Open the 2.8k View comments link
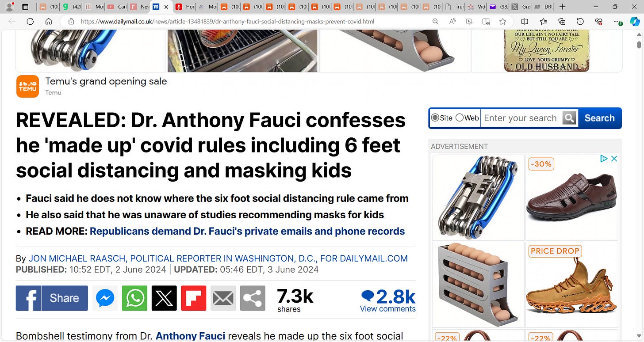This screenshot has height=342, width=644. pos(388,300)
